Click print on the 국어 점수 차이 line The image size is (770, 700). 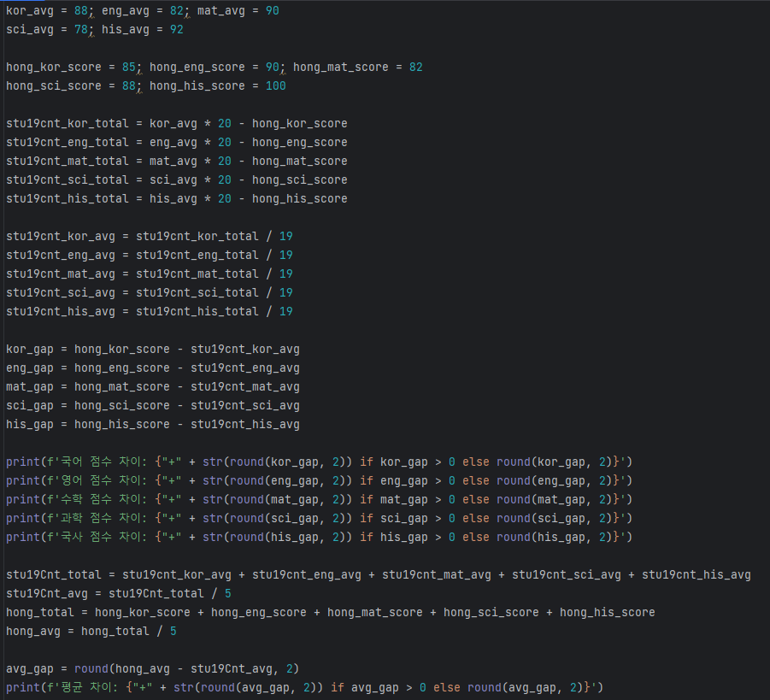pyautogui.click(x=22, y=462)
